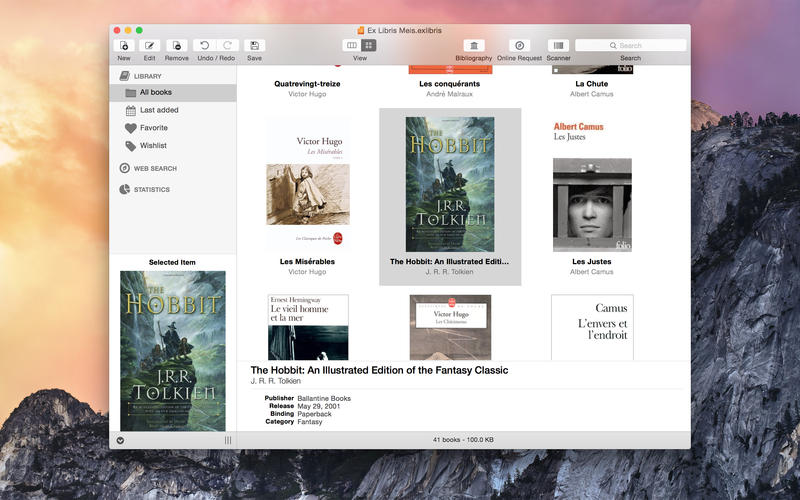Click the New book toolbar icon
800x500 pixels.
(124, 45)
